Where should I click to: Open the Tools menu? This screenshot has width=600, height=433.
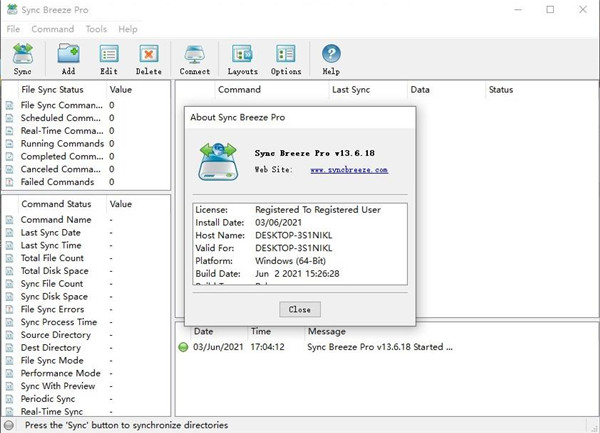click(96, 29)
